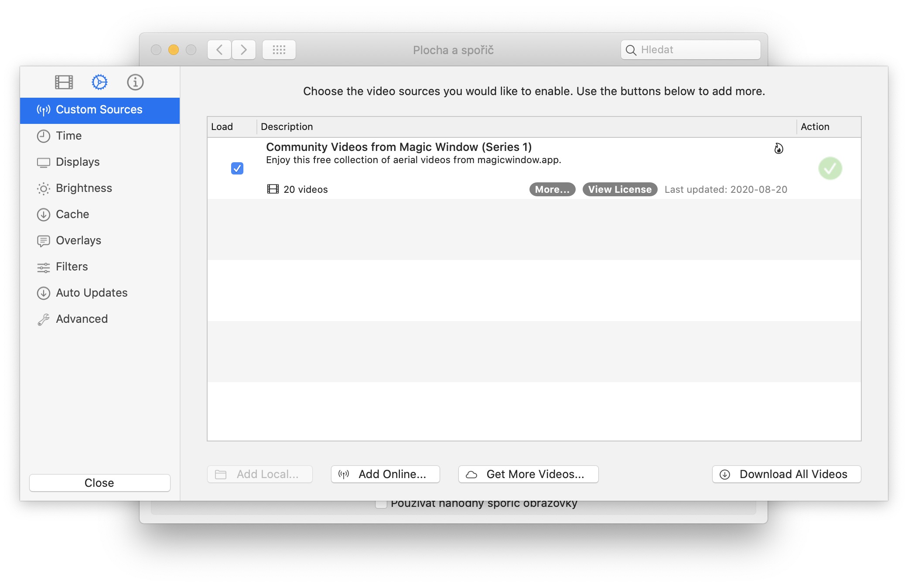Open Get More Videos...
This screenshot has height=588, width=908.
point(528,474)
